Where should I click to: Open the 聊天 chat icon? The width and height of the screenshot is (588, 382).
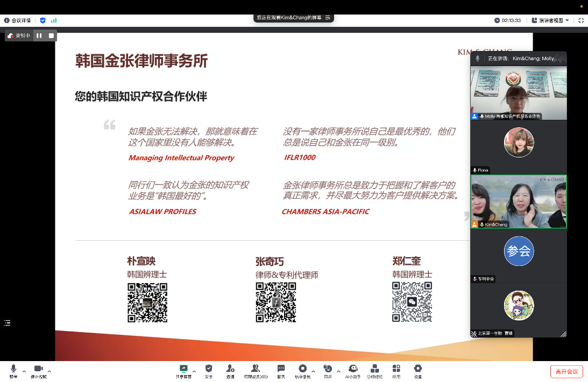(281, 369)
